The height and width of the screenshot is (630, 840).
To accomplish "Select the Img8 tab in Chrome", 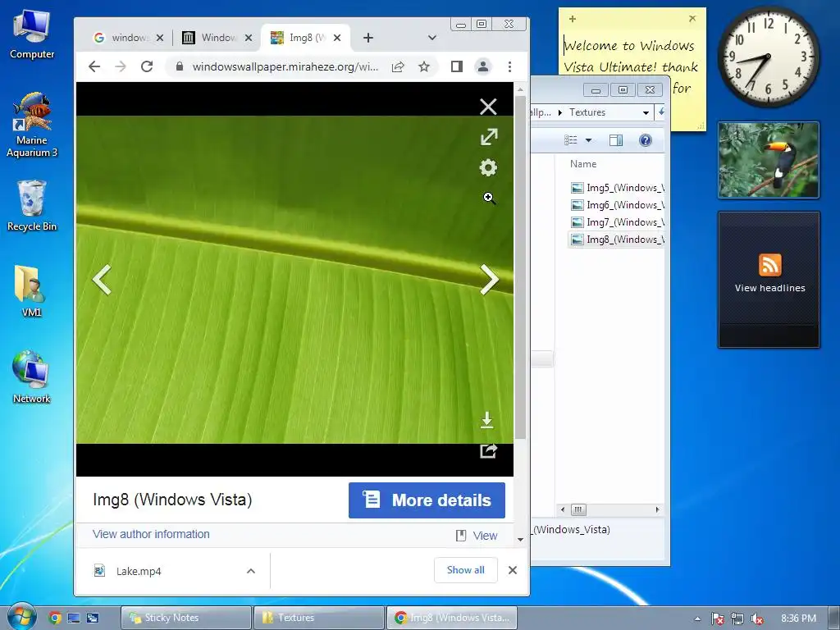I will pyautogui.click(x=305, y=38).
